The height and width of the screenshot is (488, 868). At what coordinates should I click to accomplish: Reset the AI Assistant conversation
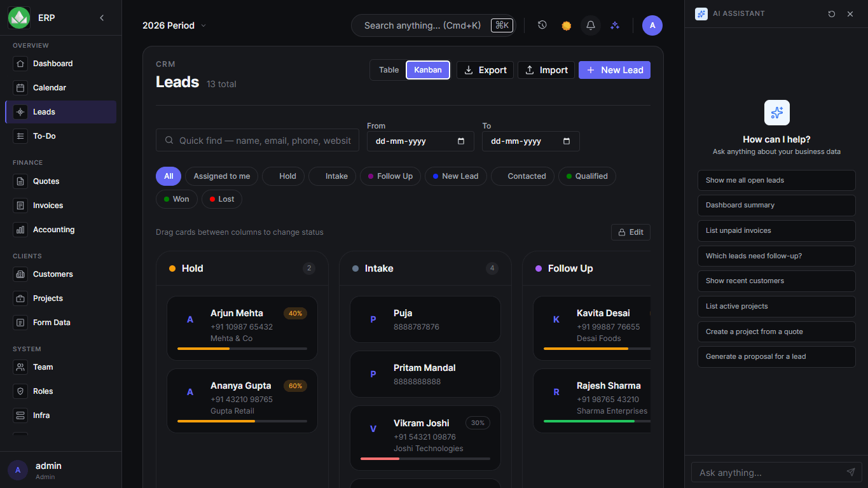[832, 14]
